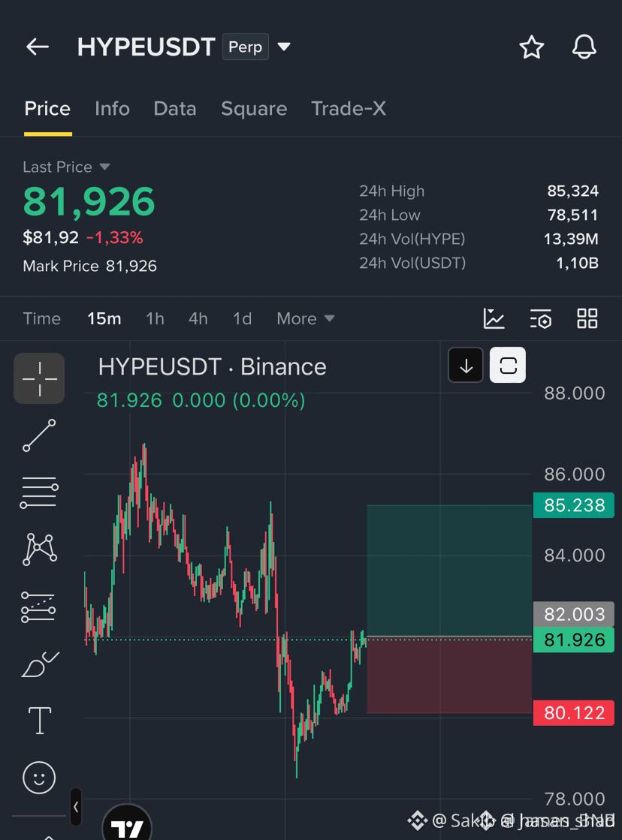
Task: Tap the download arrow button on chart
Action: point(466,366)
